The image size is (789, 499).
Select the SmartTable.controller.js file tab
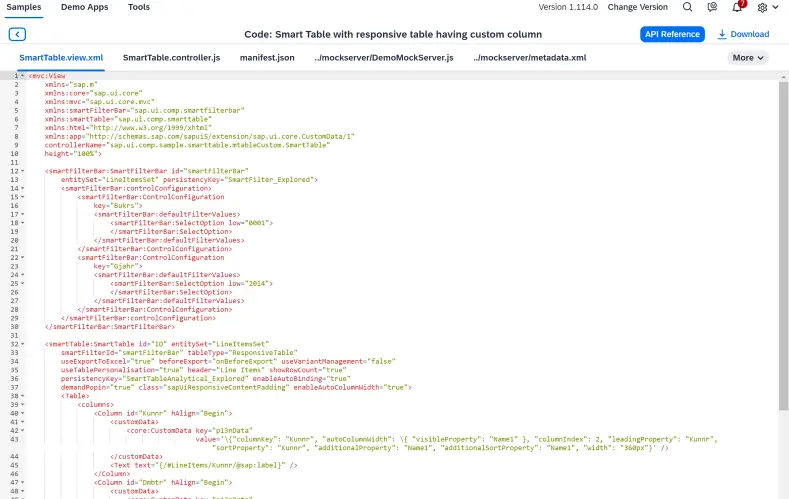(x=172, y=58)
